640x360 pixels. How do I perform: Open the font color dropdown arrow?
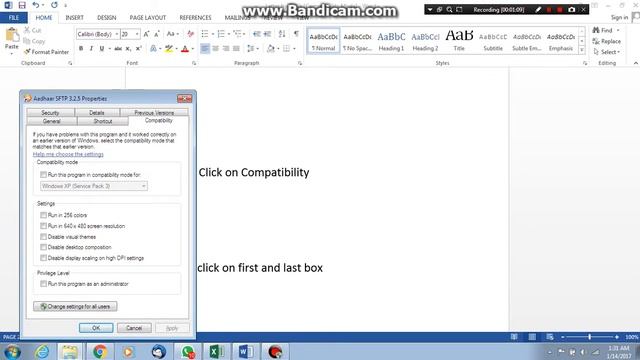pos(193,49)
